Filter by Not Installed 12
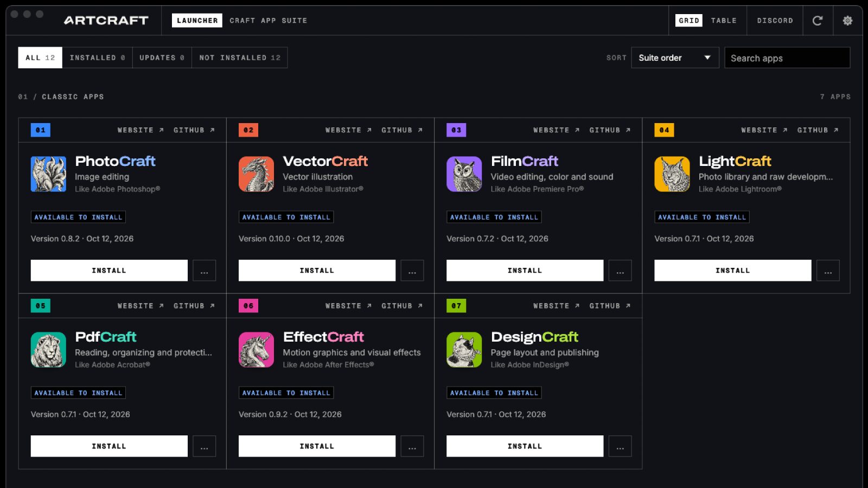This screenshot has height=488, width=868. coord(240,57)
